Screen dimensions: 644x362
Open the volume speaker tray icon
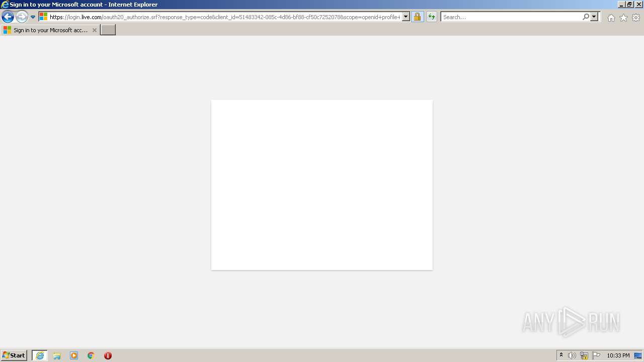(572, 355)
